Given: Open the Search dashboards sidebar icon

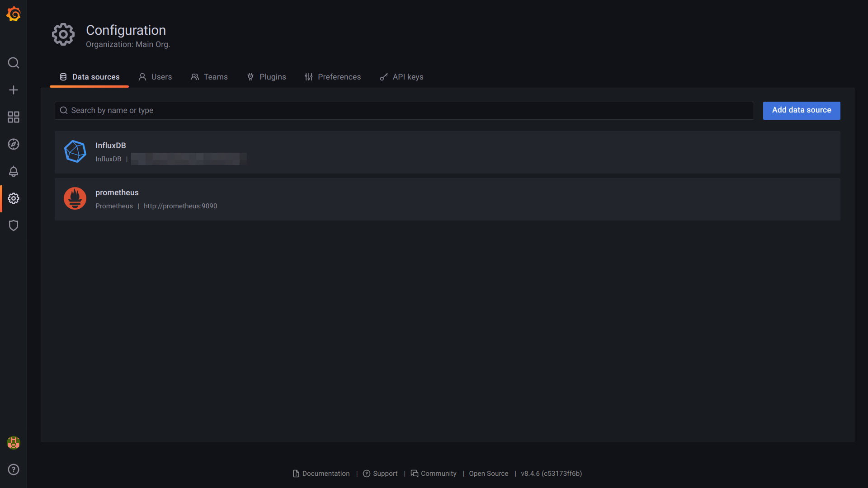Looking at the screenshot, I should point(14,63).
